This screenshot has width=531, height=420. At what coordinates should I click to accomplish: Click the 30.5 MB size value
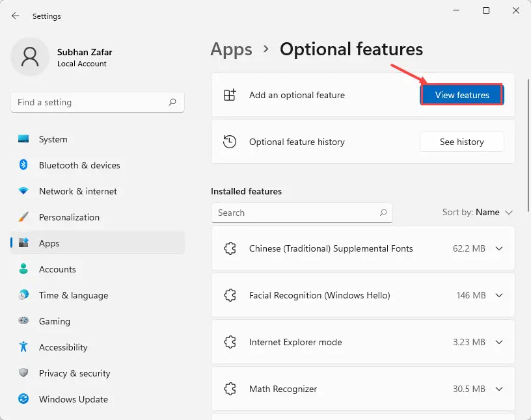(469, 389)
